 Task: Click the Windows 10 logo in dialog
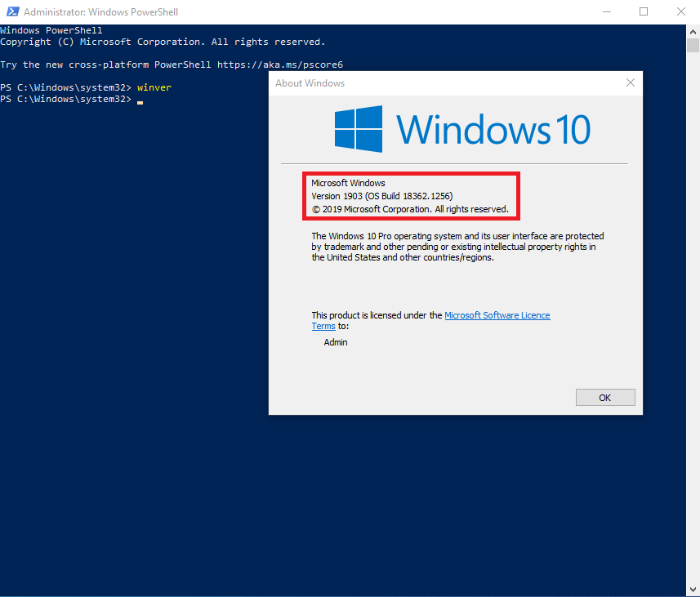[462, 129]
